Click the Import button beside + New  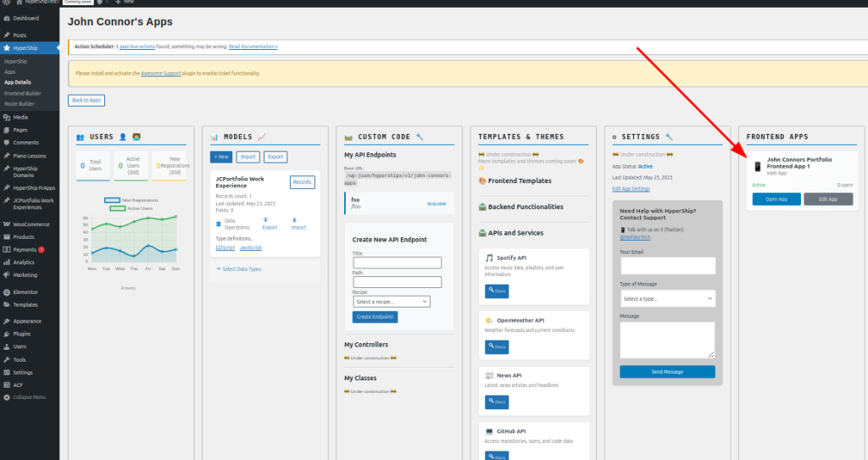pos(248,158)
